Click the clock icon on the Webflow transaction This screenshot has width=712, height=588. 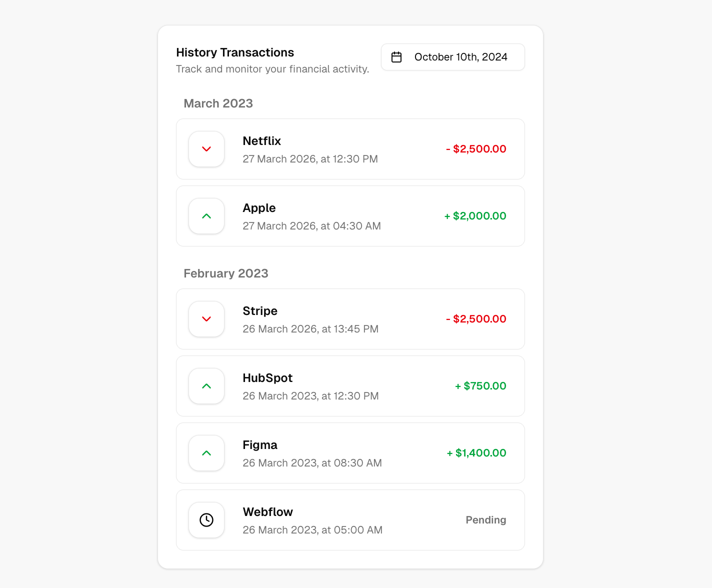pyautogui.click(x=206, y=520)
